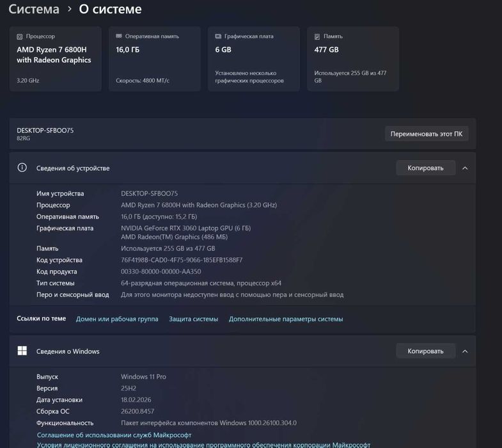Click the Перо и сенсорный ввод label
The height and width of the screenshot is (448, 502).
tap(73, 294)
